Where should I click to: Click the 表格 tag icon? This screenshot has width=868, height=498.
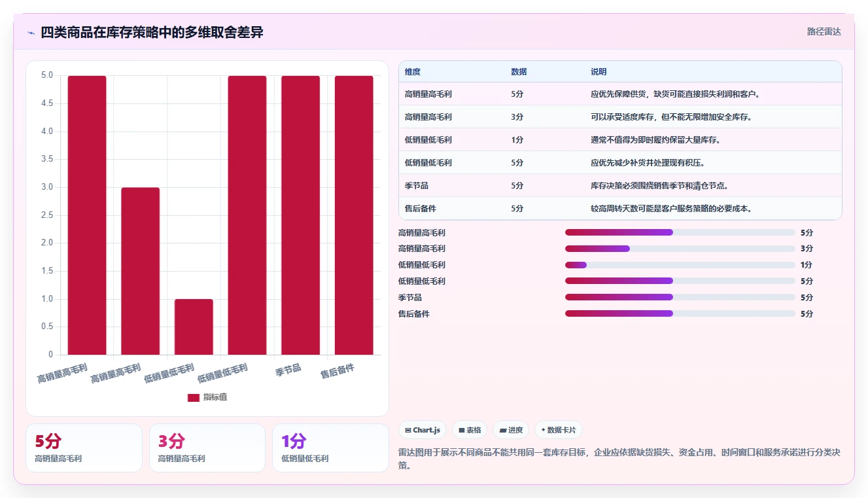(462, 431)
